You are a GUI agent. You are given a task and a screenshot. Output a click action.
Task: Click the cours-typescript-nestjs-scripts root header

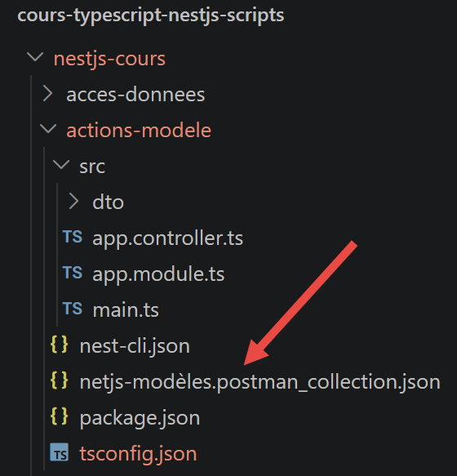[x=151, y=16]
